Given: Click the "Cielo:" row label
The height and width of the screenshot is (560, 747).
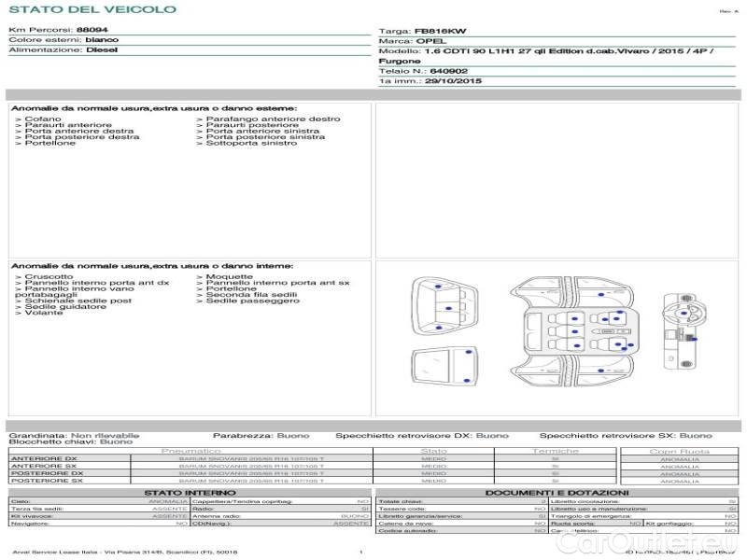Looking at the screenshot, I should click(21, 501).
